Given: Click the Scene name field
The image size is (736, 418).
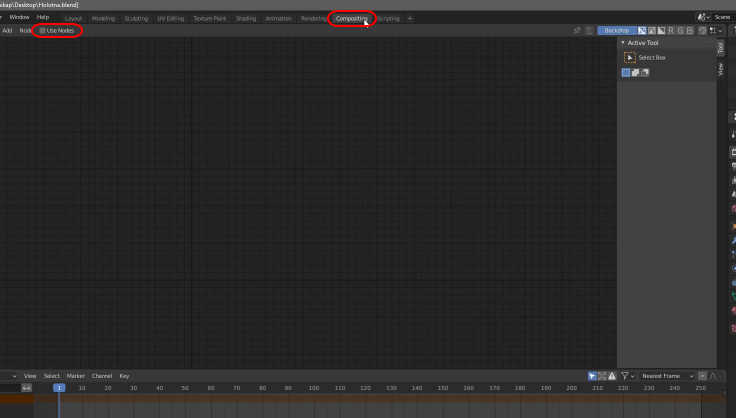Looking at the screenshot, I should (724, 17).
